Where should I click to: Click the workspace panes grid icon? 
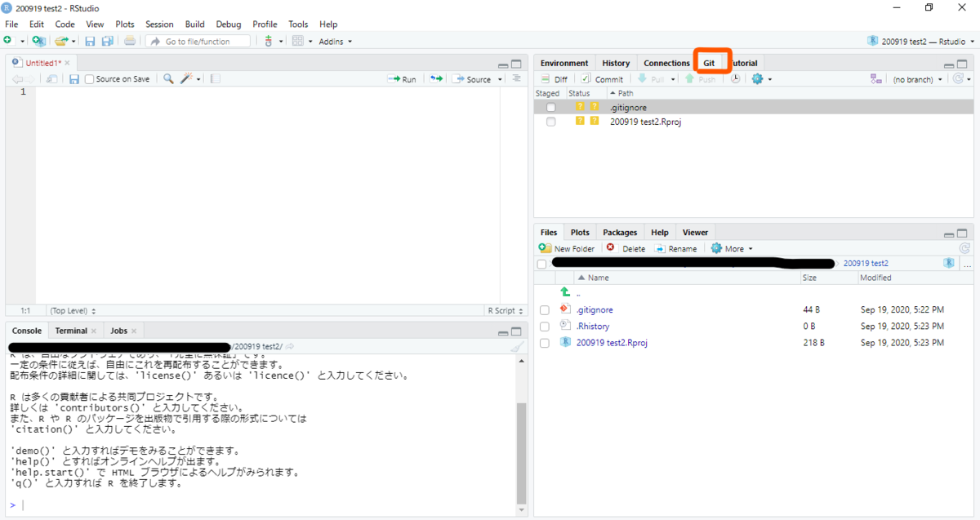[298, 41]
